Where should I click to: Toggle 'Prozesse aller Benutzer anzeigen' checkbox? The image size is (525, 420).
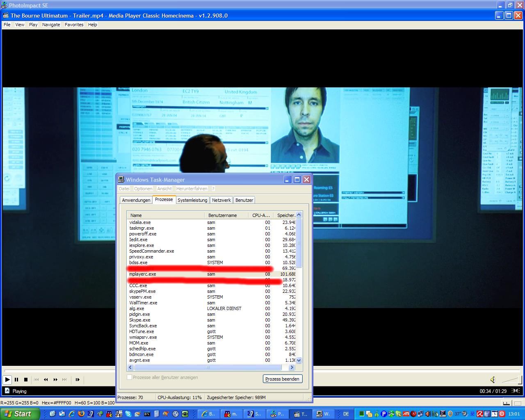(130, 377)
